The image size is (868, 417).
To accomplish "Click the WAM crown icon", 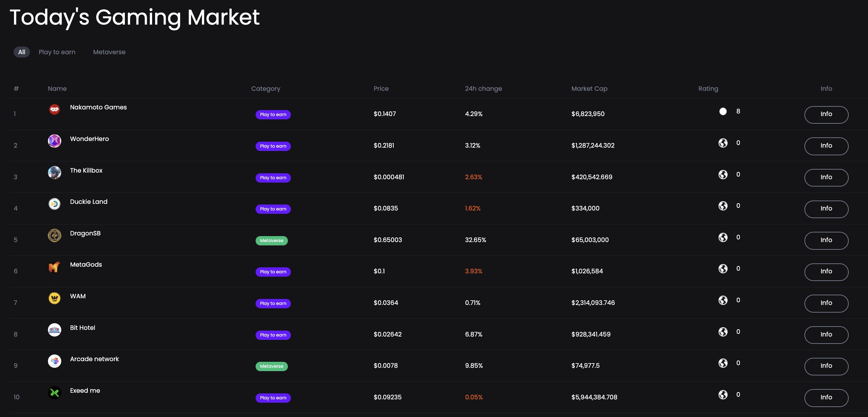I will point(54,298).
